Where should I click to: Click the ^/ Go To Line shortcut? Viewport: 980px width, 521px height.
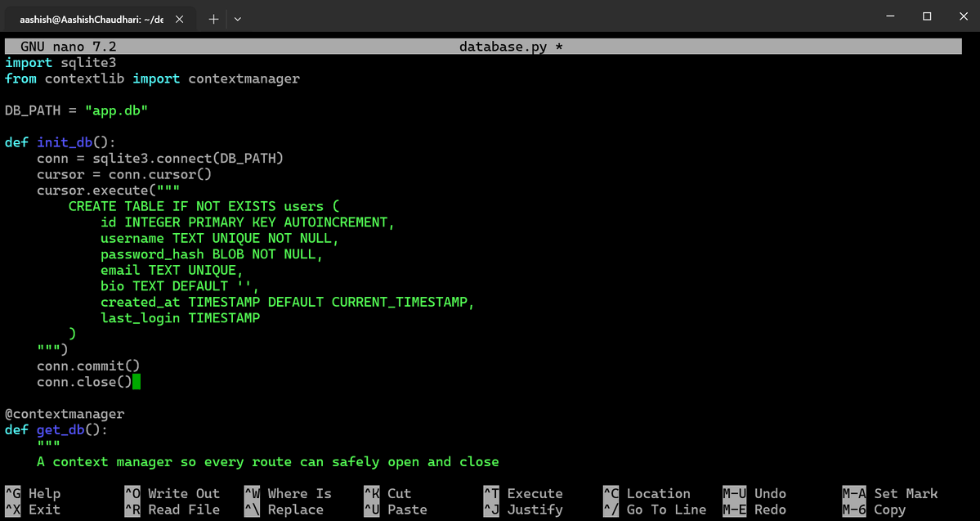(655, 510)
